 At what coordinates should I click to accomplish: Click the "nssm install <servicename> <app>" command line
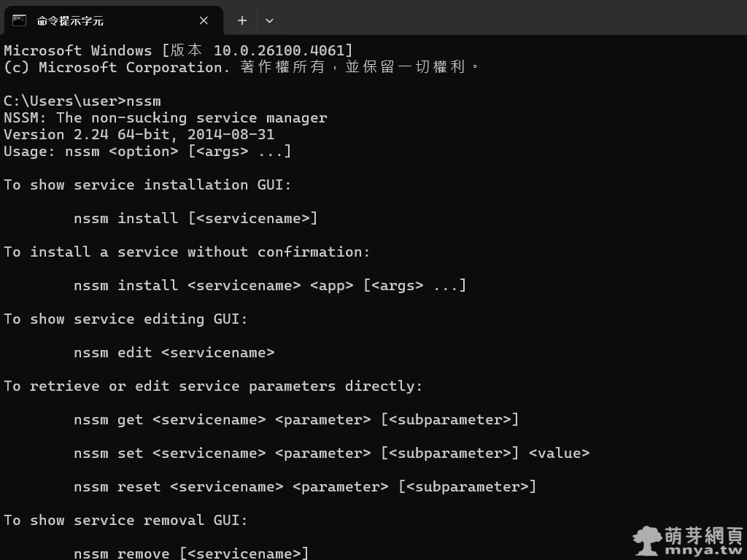click(270, 285)
